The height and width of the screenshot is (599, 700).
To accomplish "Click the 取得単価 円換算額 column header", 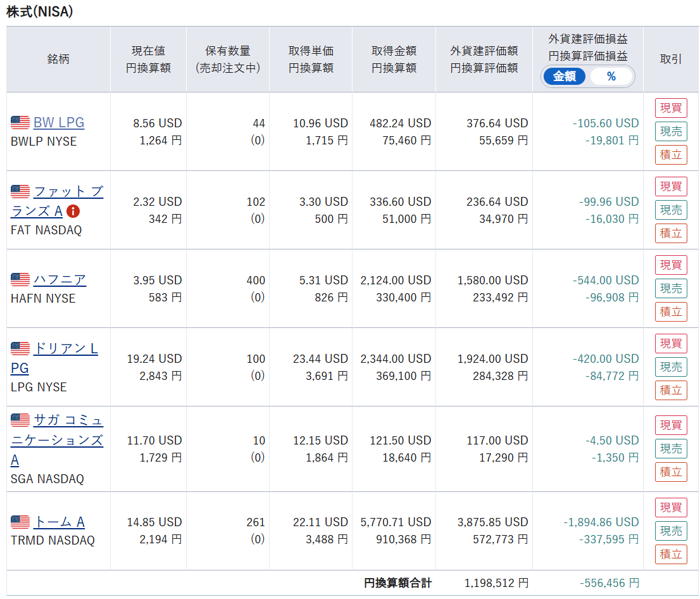I will pos(311,59).
